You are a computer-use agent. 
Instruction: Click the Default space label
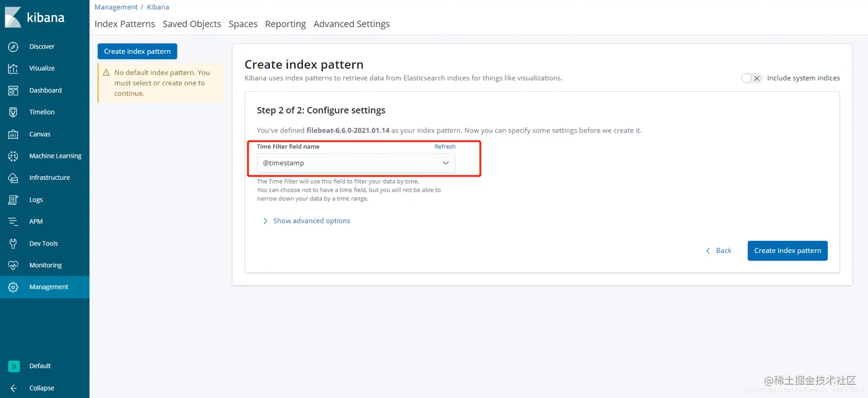[40, 366]
